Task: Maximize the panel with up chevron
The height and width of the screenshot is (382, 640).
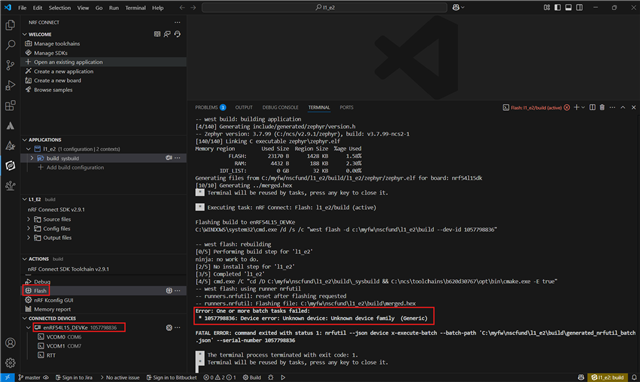Action: (623, 107)
